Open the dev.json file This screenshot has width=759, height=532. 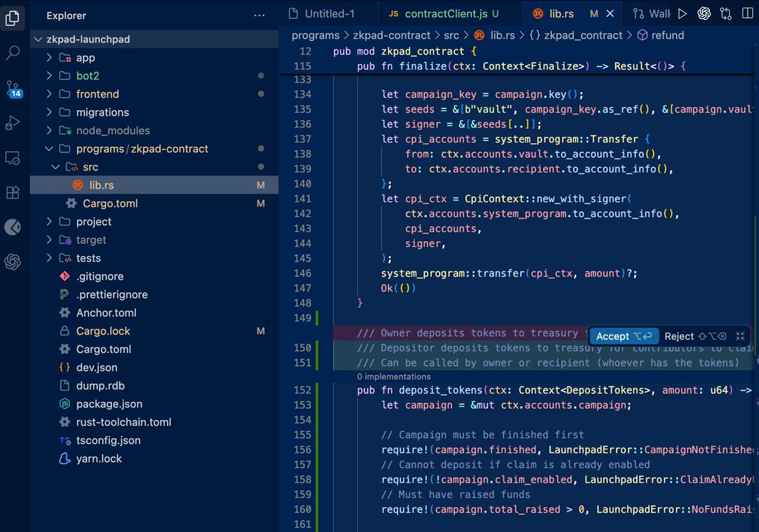(154, 368)
